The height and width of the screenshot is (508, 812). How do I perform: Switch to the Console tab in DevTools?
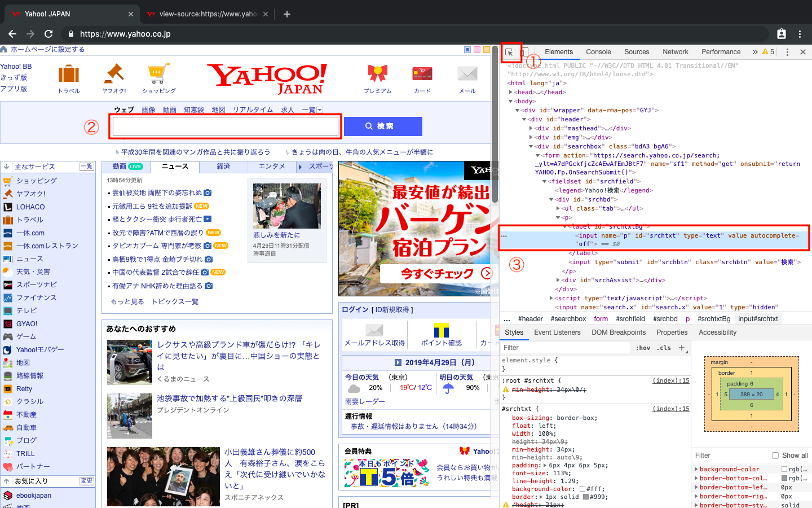598,51
